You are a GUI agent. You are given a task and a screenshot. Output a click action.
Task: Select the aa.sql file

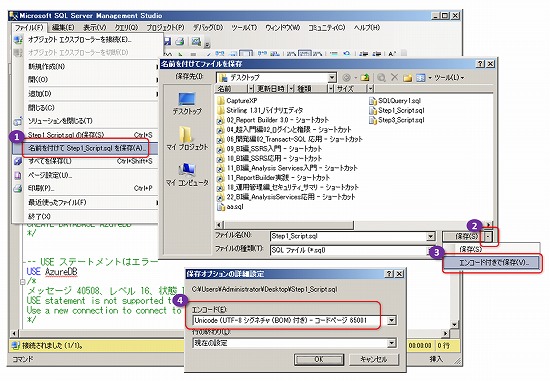[230, 207]
